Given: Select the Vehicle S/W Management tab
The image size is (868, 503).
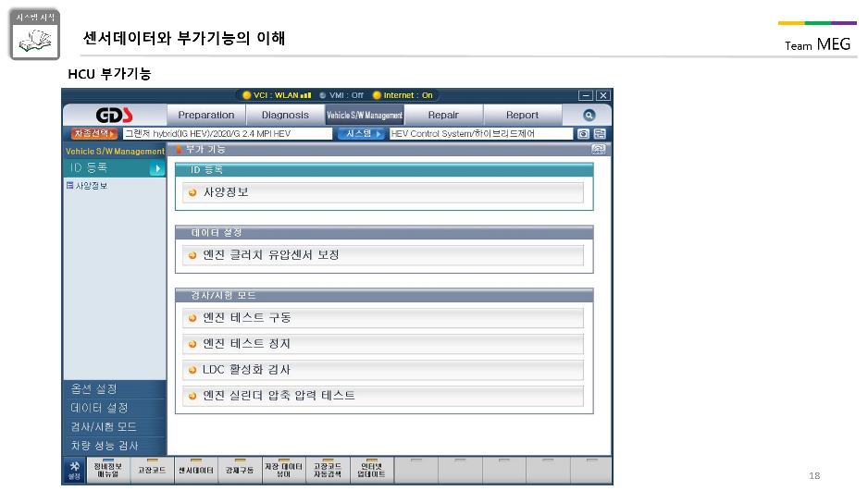Looking at the screenshot, I should pos(365,115).
